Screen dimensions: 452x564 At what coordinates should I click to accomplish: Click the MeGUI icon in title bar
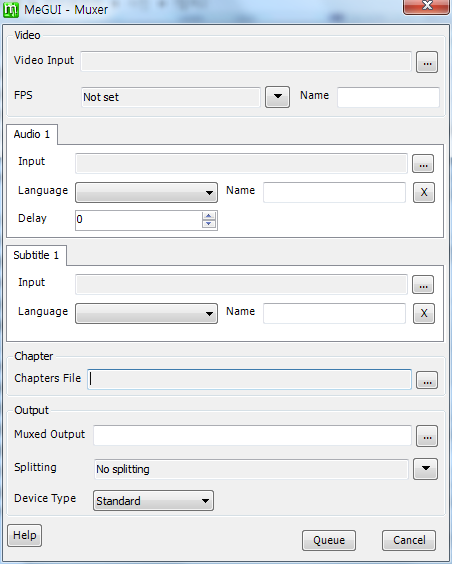coord(10,9)
